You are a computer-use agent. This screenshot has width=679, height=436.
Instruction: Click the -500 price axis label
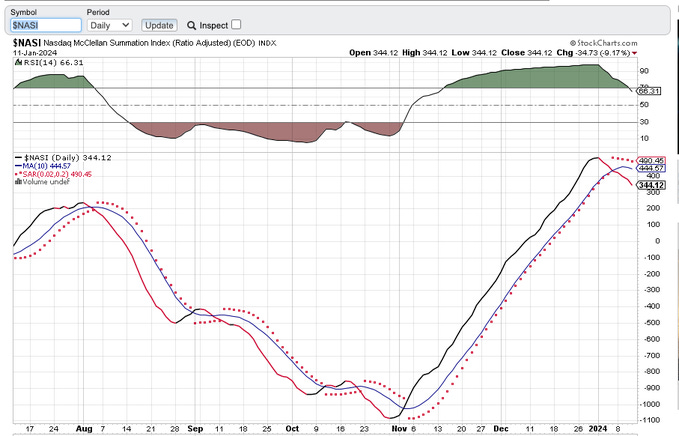[651, 323]
